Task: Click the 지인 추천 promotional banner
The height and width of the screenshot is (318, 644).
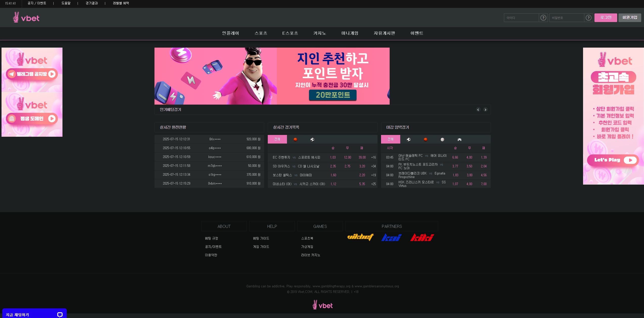Action: click(272, 76)
